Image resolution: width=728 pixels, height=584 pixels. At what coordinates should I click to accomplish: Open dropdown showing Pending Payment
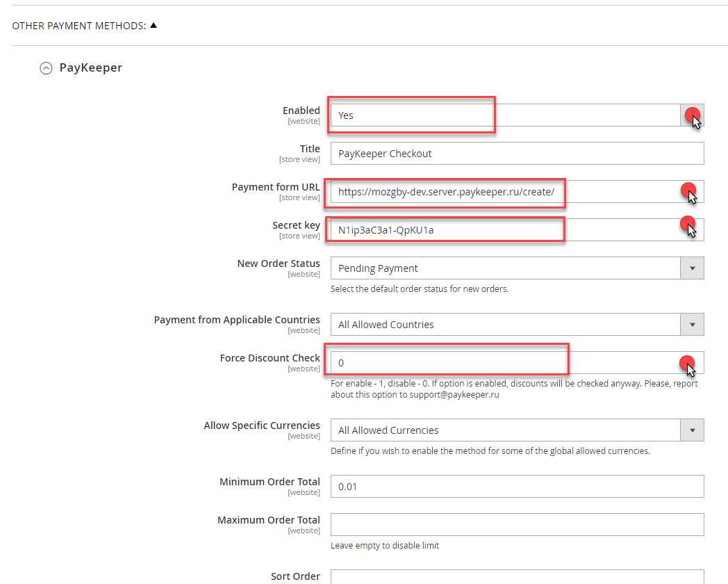500,268
